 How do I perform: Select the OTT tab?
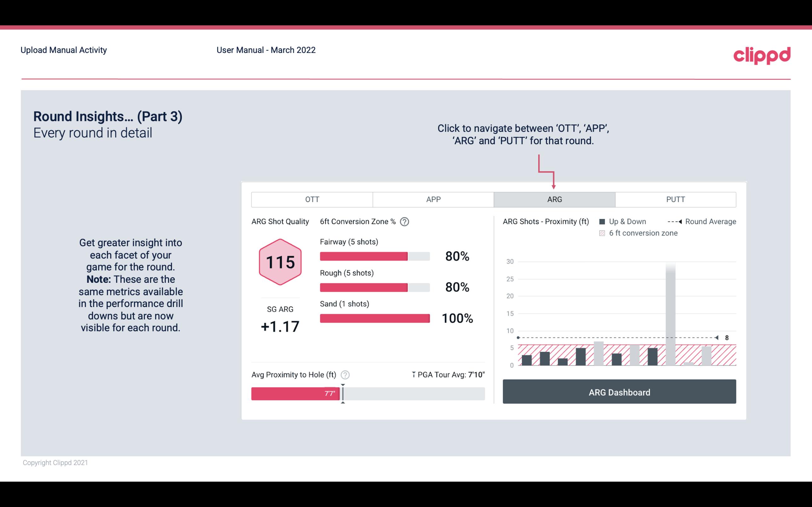tap(312, 200)
